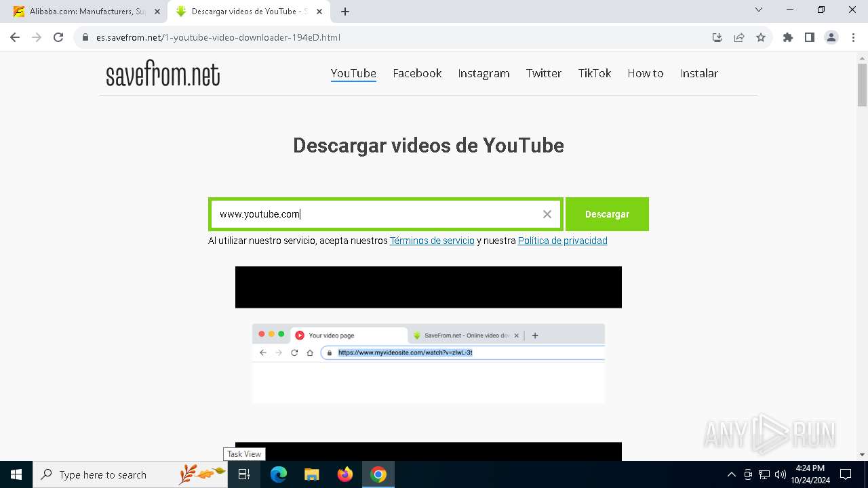Viewport: 868px width, 488px height.
Task: Go to the Twitter navigation item
Action: point(544,73)
